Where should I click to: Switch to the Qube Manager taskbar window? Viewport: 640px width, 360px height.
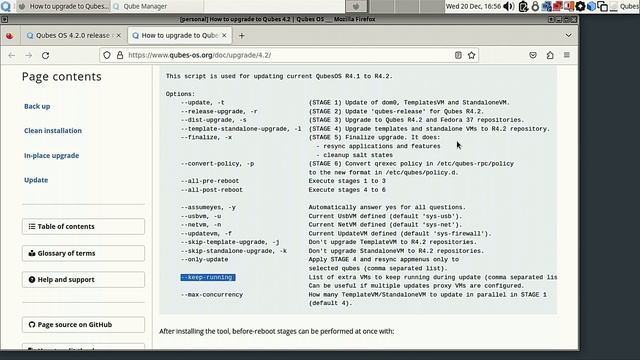[157, 6]
